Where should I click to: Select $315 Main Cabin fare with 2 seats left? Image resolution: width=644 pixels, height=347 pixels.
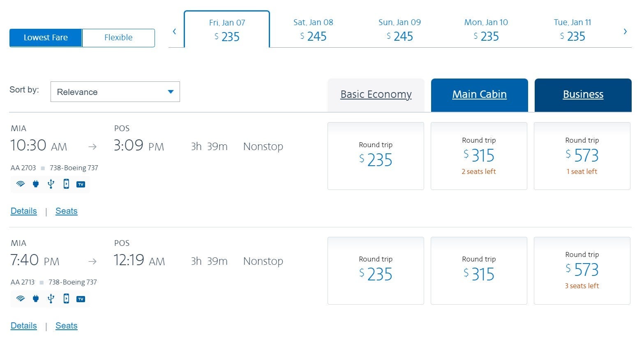pos(479,156)
